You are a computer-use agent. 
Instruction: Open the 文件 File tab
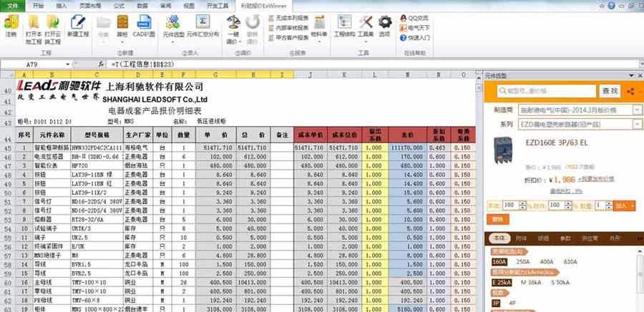[x=13, y=6]
